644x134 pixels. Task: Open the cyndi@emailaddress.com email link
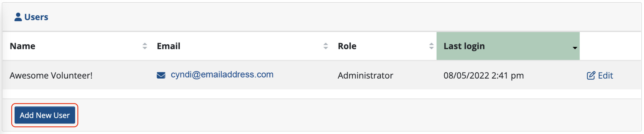click(x=222, y=74)
